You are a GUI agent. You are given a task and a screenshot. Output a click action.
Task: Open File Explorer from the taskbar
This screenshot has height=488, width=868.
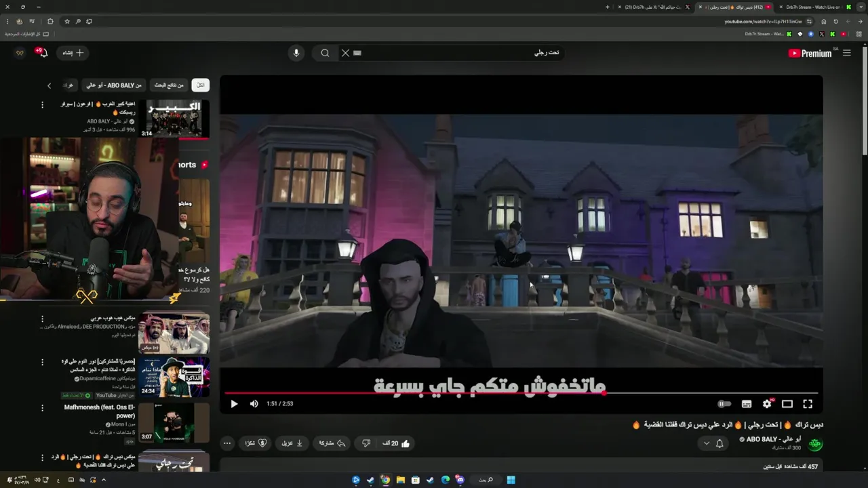click(x=400, y=480)
